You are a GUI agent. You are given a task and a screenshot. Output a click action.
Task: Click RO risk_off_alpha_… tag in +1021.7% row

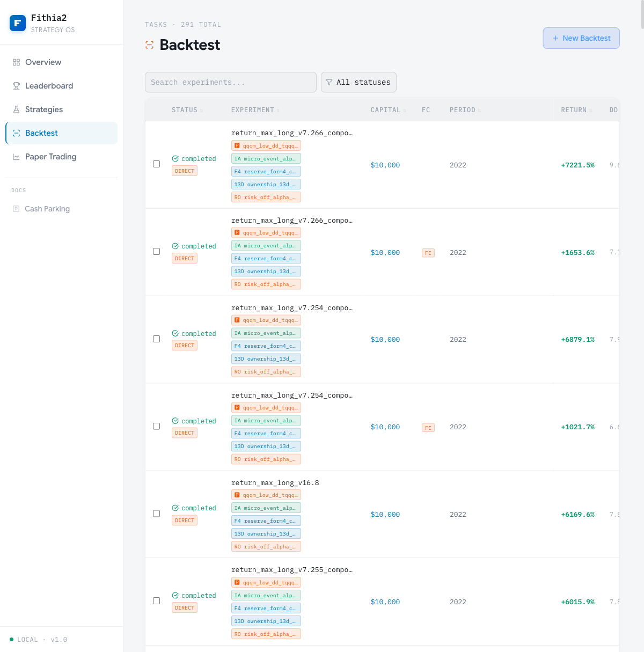click(x=266, y=459)
